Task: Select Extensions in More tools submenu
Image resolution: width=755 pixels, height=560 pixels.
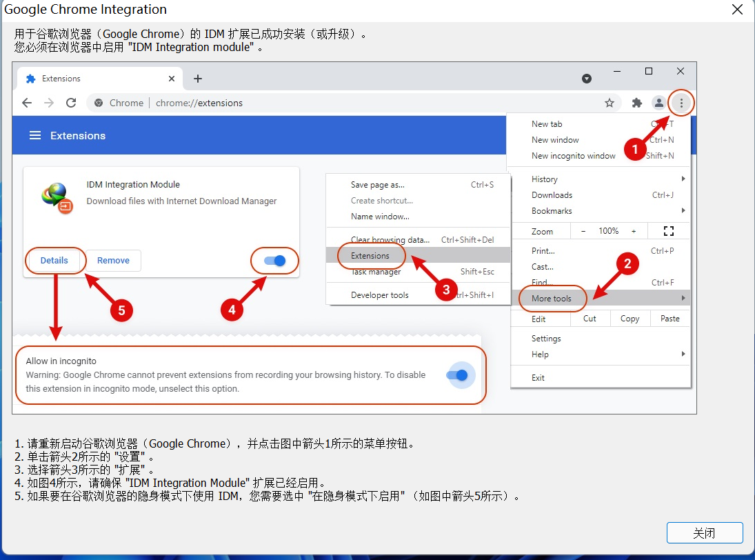Action: click(x=418, y=256)
